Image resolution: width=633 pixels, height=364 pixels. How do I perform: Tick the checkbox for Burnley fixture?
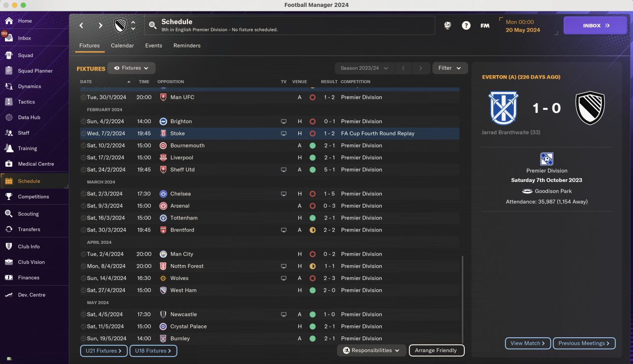coord(83,338)
